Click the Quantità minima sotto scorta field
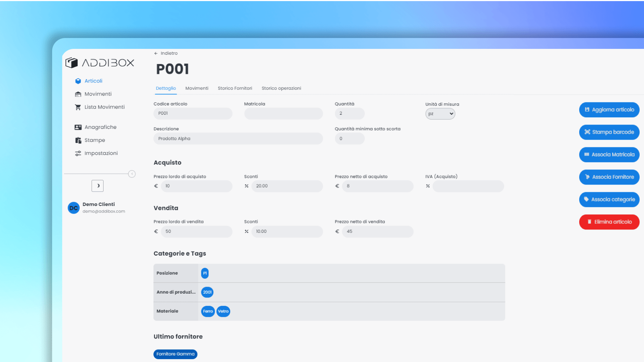The height and width of the screenshot is (362, 644). coord(350,139)
